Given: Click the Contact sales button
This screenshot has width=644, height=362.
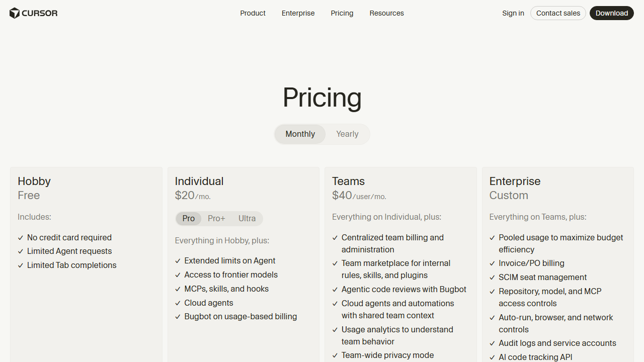Looking at the screenshot, I should (558, 13).
